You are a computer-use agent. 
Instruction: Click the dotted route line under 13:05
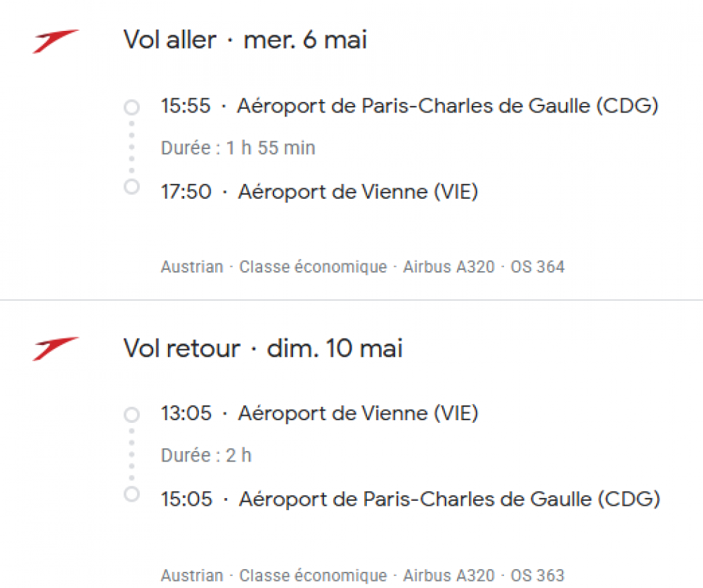coord(131,455)
